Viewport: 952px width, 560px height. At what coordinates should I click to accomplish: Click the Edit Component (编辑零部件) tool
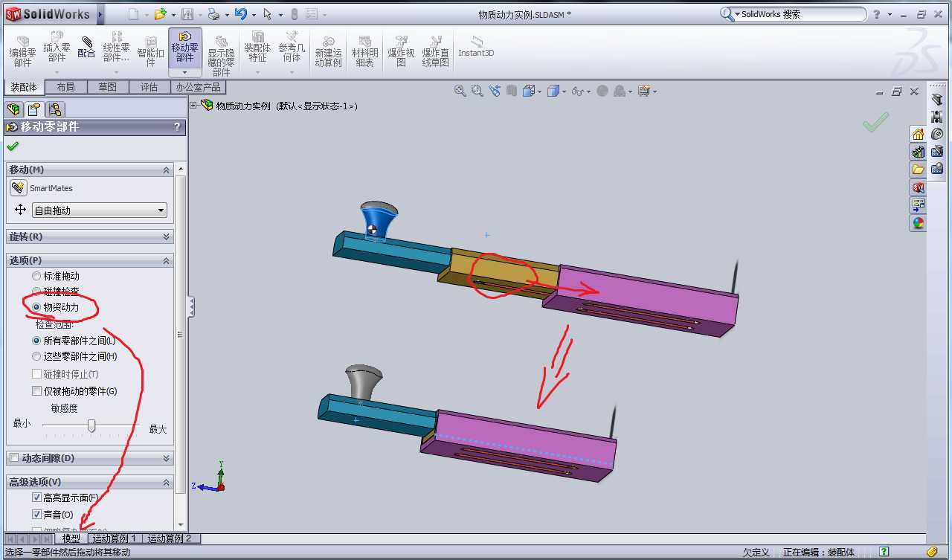click(x=22, y=51)
